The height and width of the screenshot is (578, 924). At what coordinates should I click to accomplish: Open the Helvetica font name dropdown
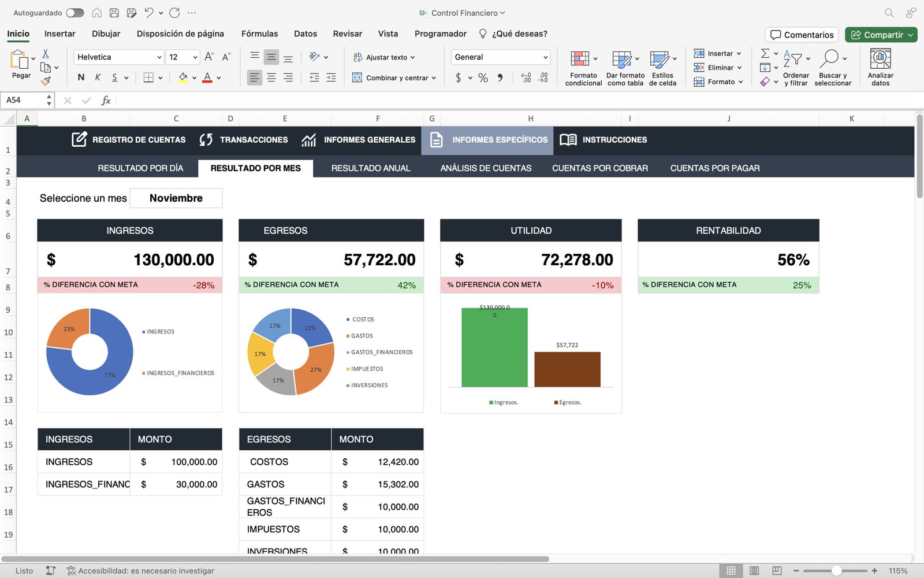click(x=159, y=57)
